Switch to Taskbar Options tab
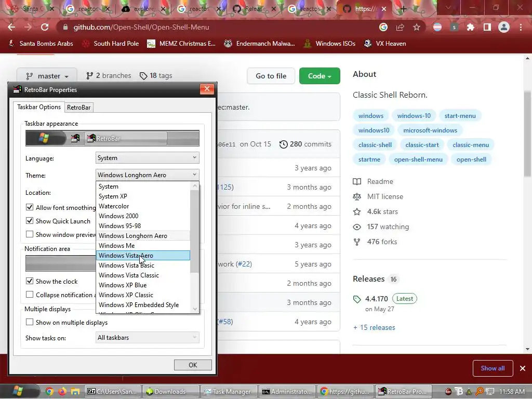This screenshot has width=532, height=399. pos(39,107)
